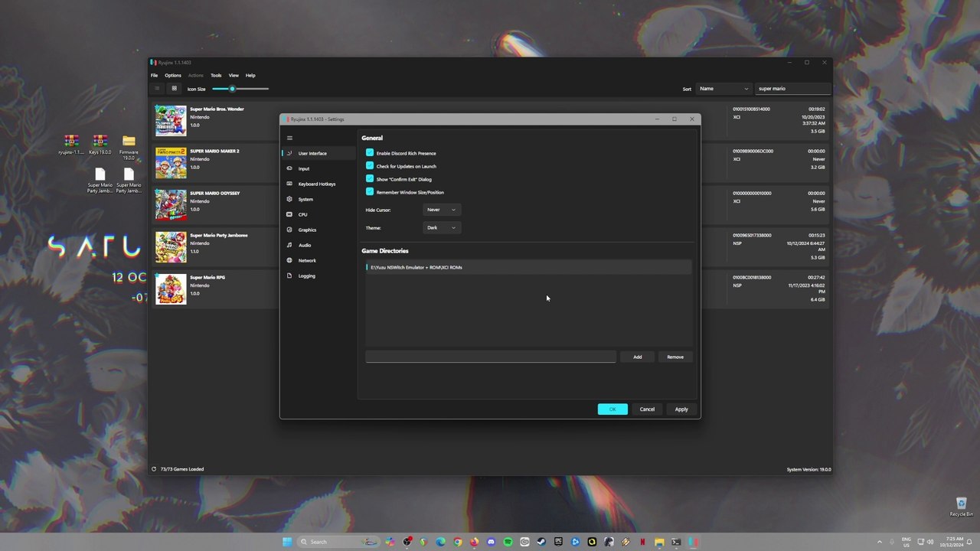This screenshot has height=551, width=980.
Task: Open the Tools menu
Action: (x=216, y=76)
